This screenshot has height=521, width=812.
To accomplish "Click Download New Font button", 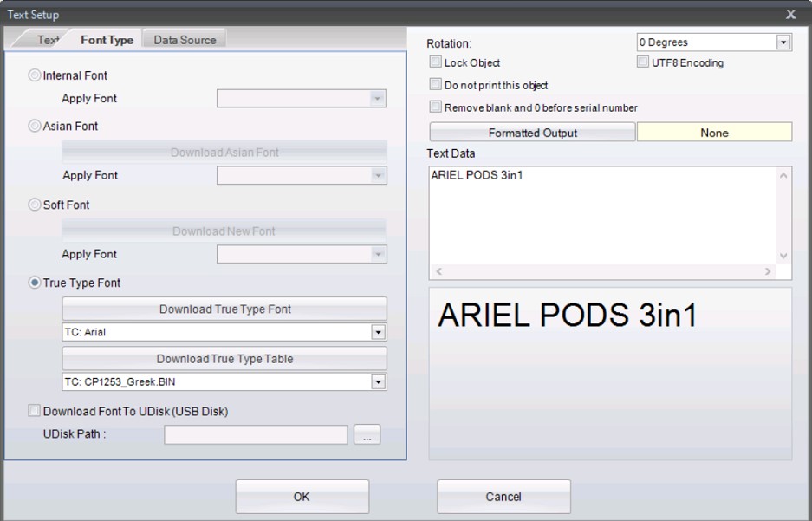I will (224, 231).
